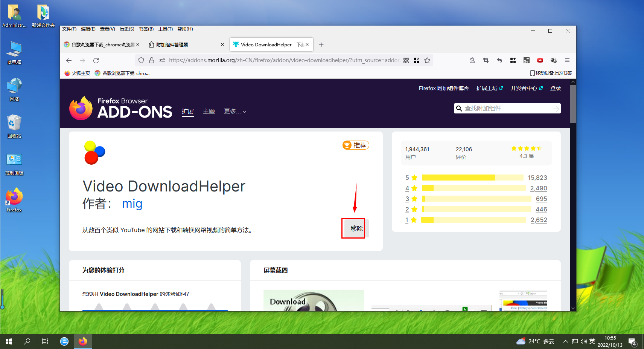The image size is (644, 349).
Task: Close the 附加组件管理器 tab
Action: 222,44
